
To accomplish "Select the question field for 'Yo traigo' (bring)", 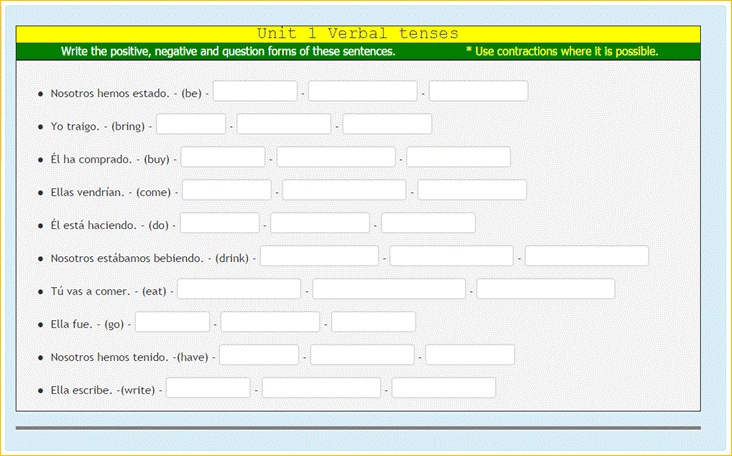I will (387, 125).
